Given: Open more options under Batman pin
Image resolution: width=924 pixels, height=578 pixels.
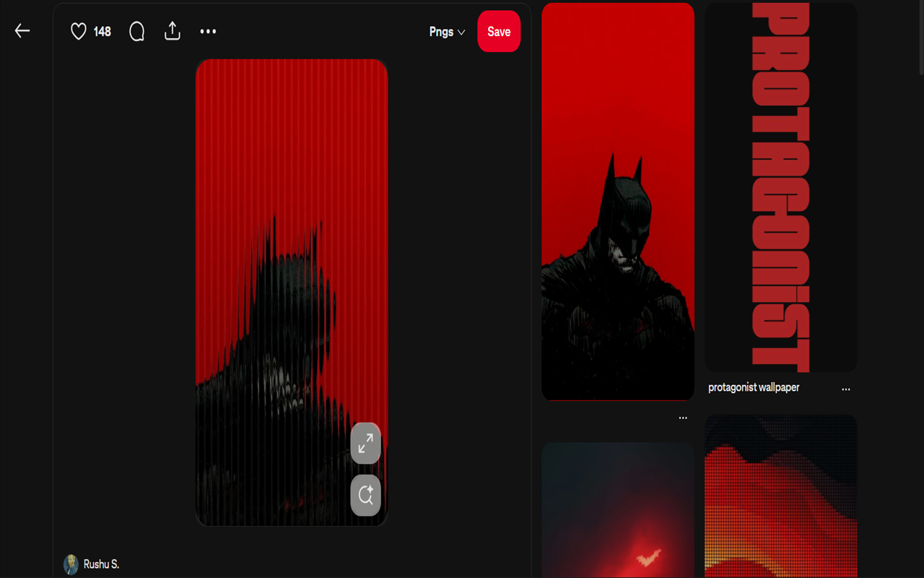Looking at the screenshot, I should point(683,418).
